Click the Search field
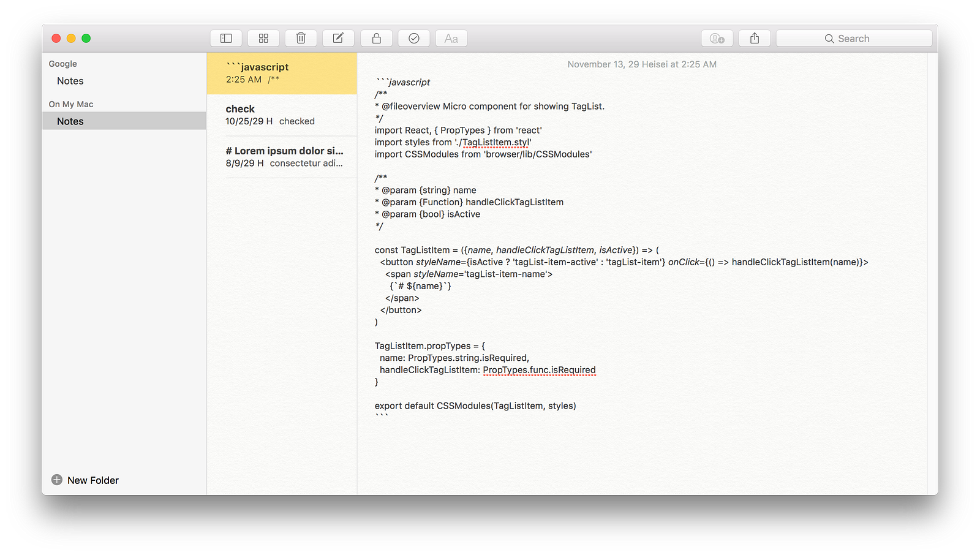Image resolution: width=980 pixels, height=555 pixels. pyautogui.click(x=854, y=39)
